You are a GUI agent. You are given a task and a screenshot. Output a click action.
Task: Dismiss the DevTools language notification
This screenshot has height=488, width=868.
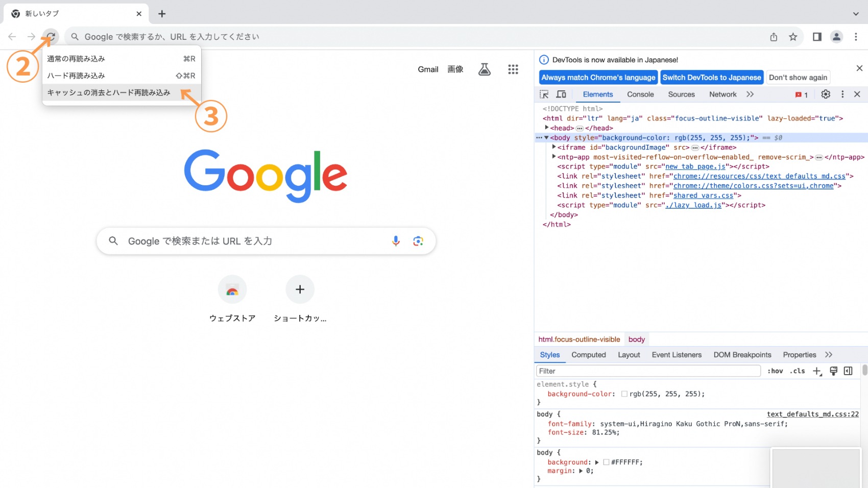click(x=859, y=68)
